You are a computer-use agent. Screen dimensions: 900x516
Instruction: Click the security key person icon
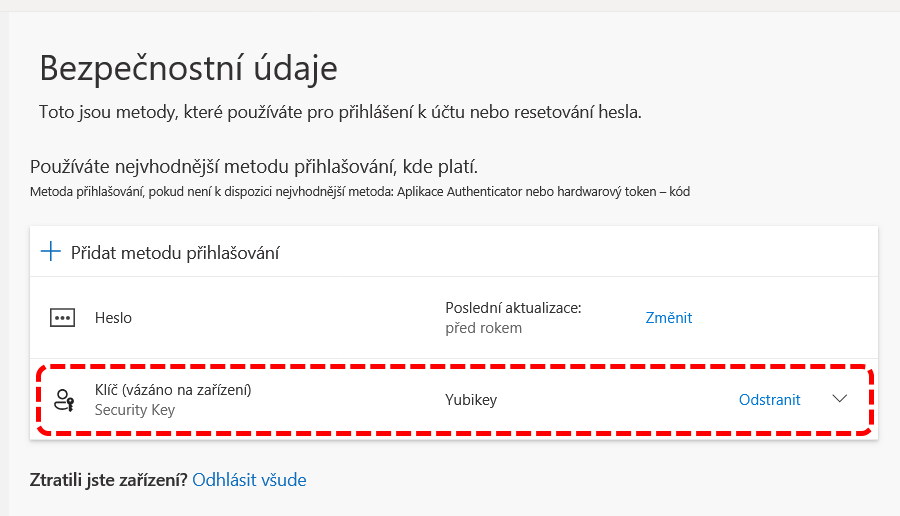point(64,400)
